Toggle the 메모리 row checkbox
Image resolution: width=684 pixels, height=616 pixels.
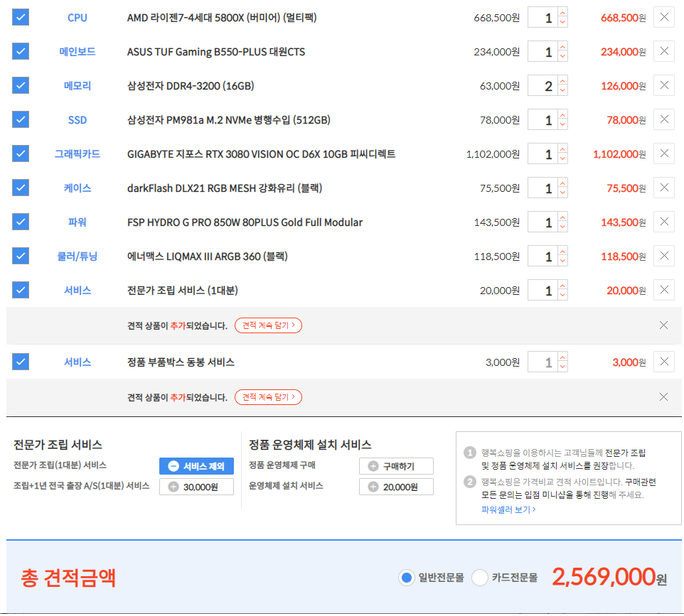[21, 85]
